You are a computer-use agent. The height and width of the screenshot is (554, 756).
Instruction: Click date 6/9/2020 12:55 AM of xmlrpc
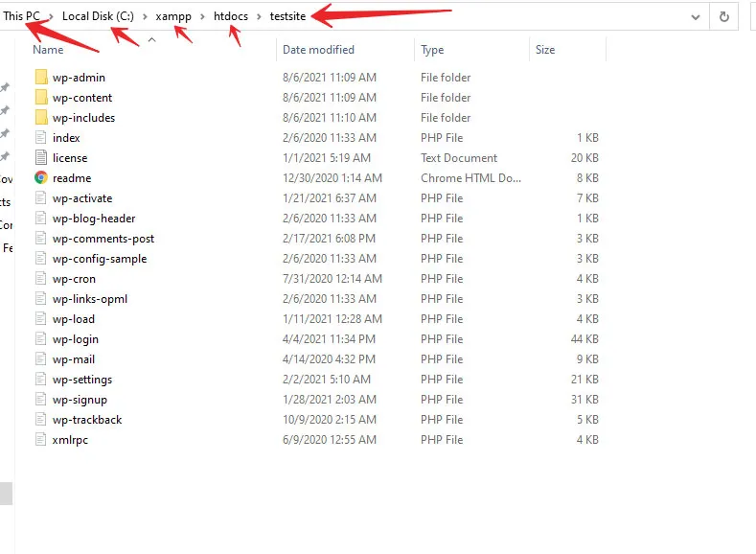pos(330,439)
